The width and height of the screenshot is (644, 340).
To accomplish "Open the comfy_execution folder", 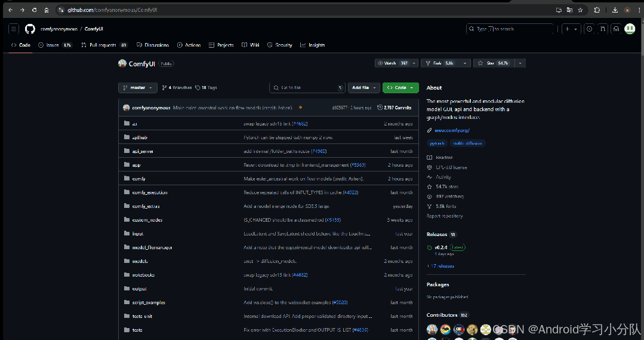I will coord(149,192).
